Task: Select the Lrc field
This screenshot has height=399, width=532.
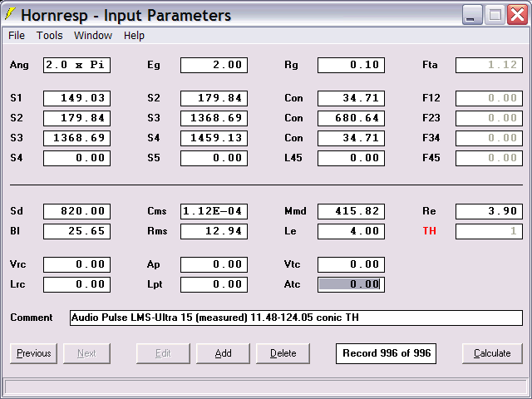Action: (76, 284)
